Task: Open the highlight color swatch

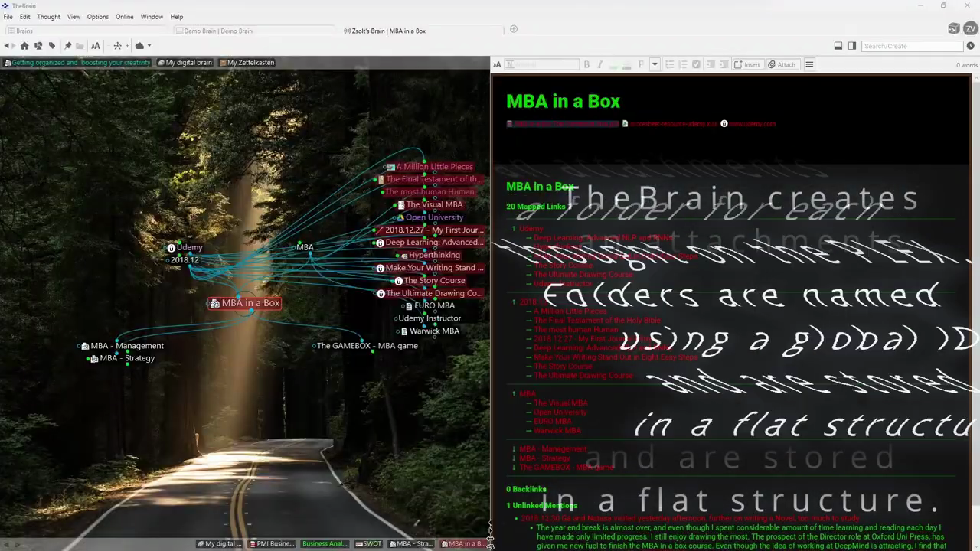Action: pos(627,64)
